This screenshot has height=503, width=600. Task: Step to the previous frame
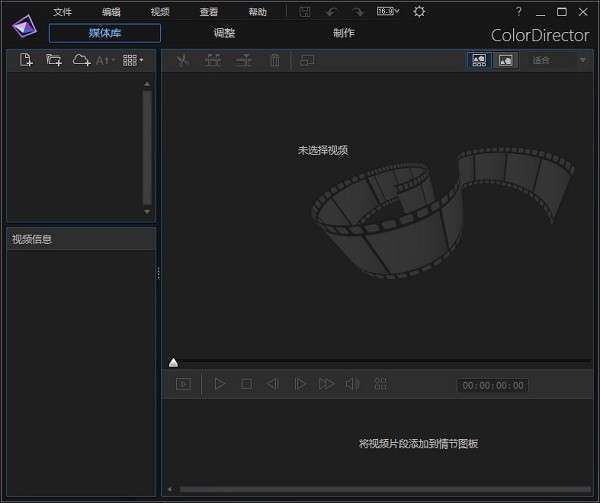(272, 384)
